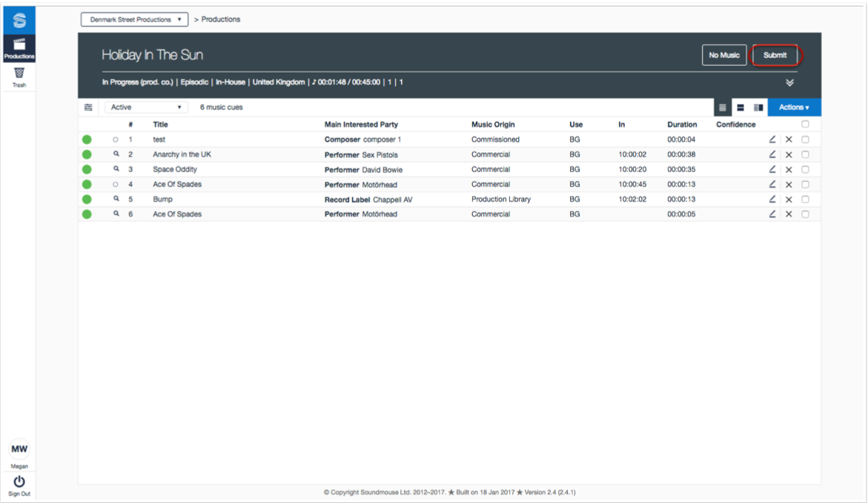Click the Sign Out power icon
868x503 pixels.
click(x=19, y=481)
